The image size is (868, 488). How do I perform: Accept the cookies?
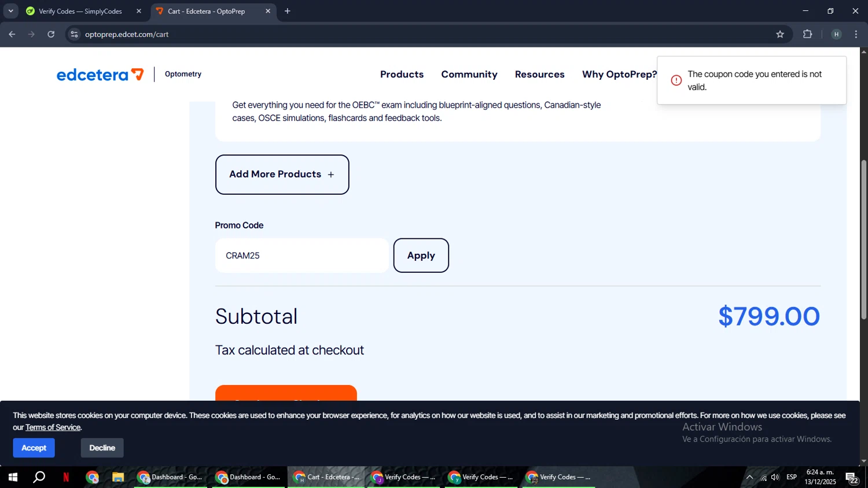(x=34, y=448)
